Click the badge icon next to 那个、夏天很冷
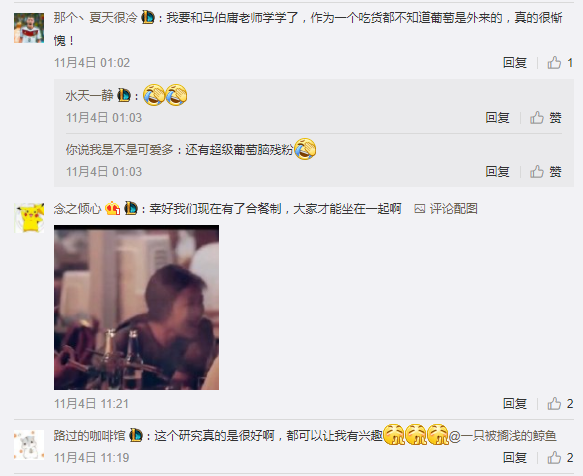The height and width of the screenshot is (476, 583). pyautogui.click(x=148, y=17)
